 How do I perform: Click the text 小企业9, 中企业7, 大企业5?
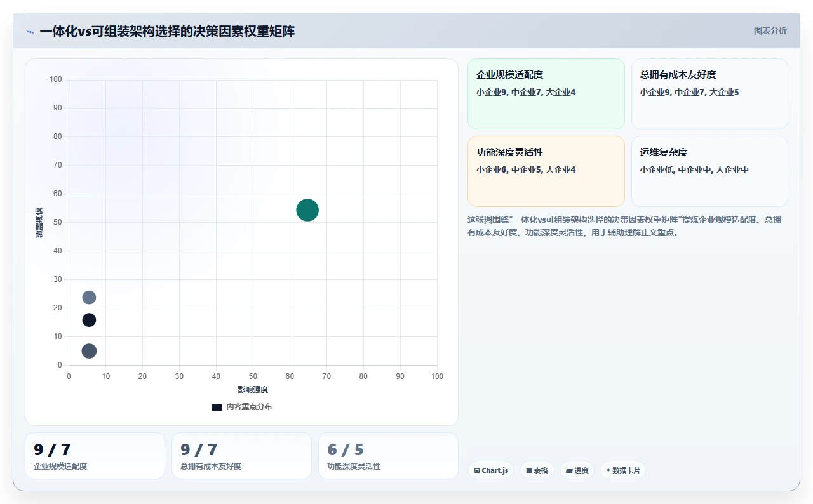click(689, 93)
